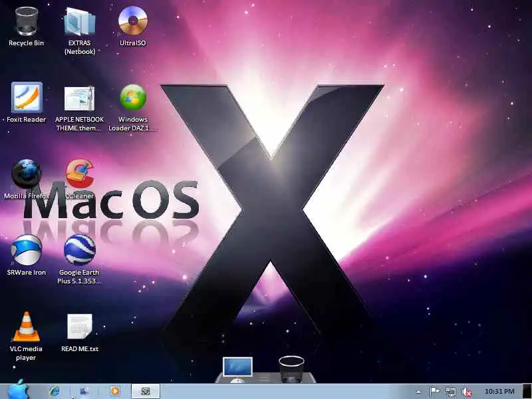Click the computer monitor icon in the dock
Viewport: 532px width, 399px height.
click(237, 368)
